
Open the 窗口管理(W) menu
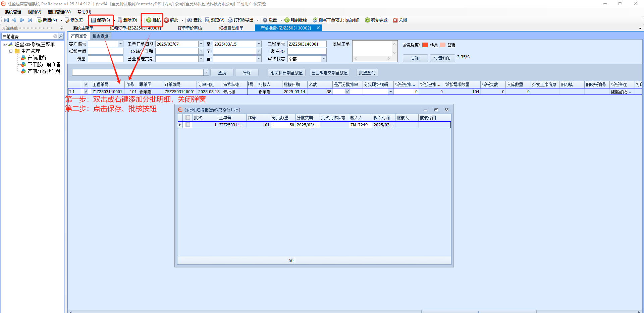pyautogui.click(x=59, y=12)
